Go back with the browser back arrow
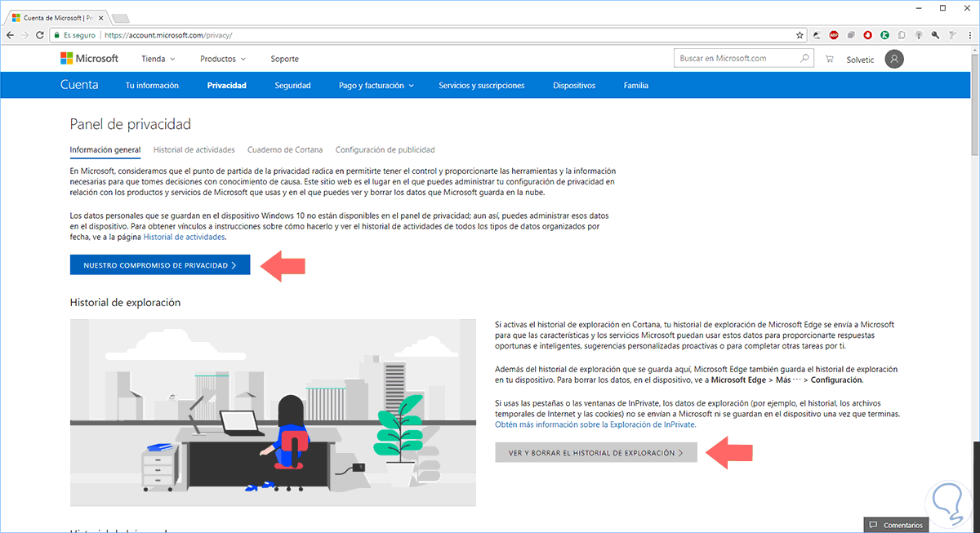 pyautogui.click(x=10, y=35)
